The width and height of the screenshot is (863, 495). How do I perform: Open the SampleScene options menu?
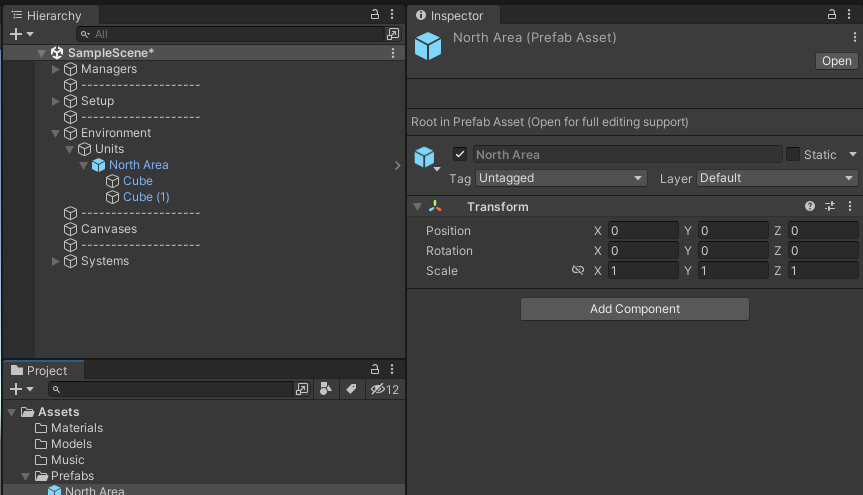click(393, 53)
